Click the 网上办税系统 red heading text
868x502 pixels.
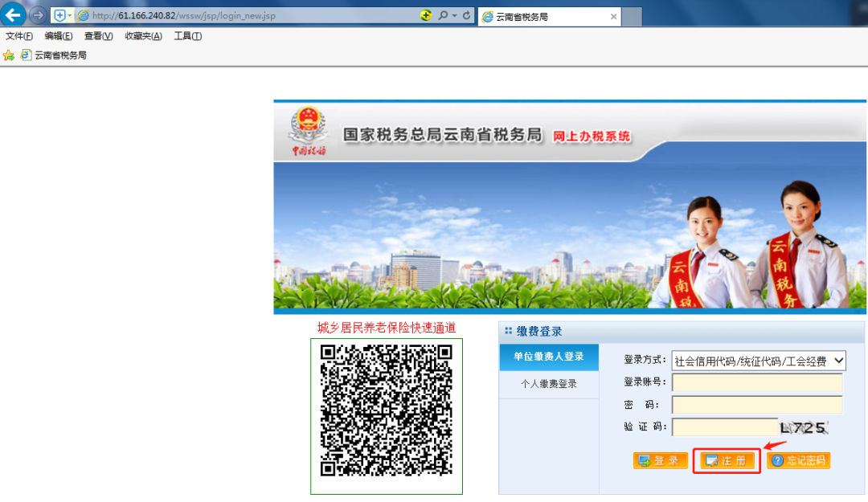click(592, 137)
